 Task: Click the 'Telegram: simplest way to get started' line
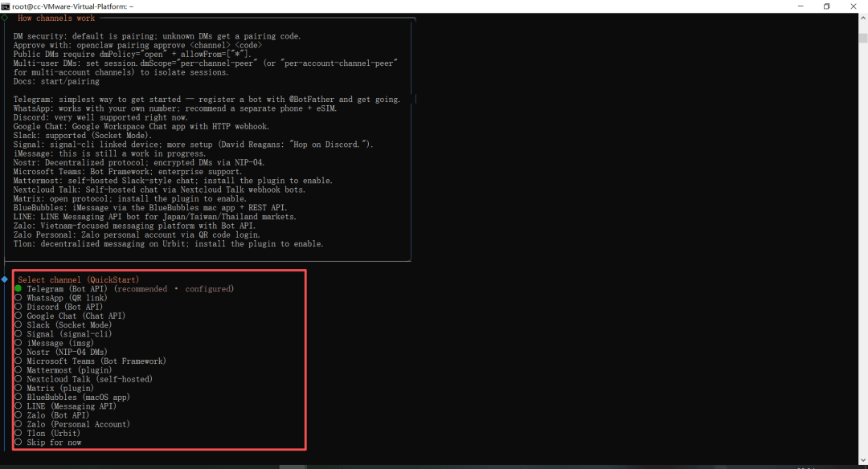point(207,100)
